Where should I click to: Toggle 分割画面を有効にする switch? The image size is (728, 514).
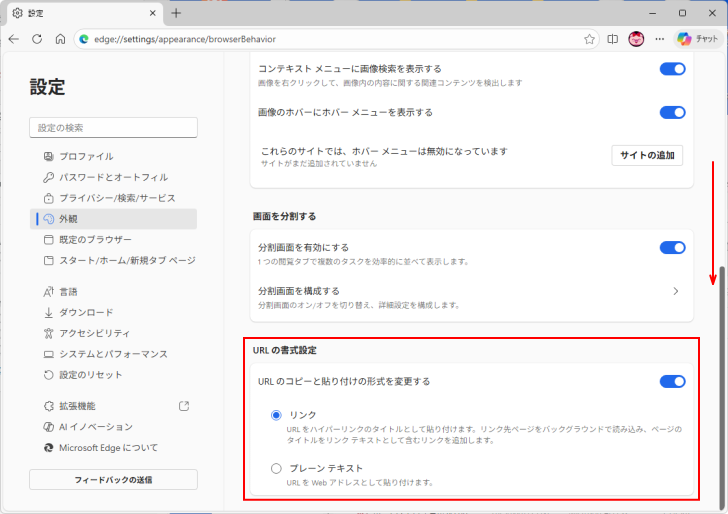point(672,247)
